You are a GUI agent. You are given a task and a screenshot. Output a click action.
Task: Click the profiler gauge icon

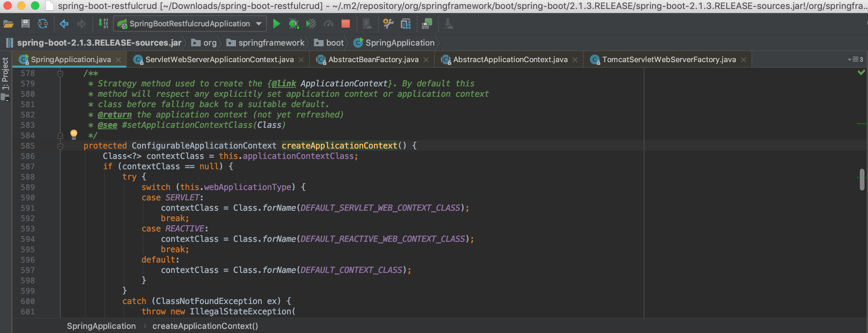click(x=328, y=24)
